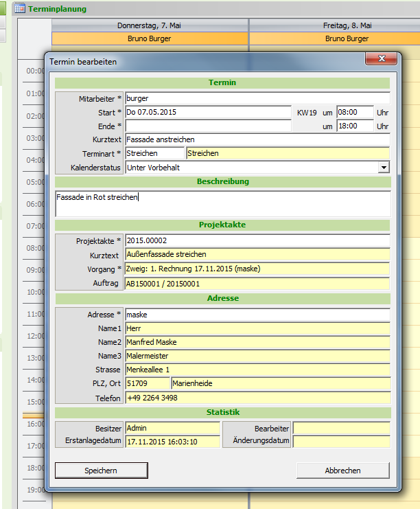
Task: Click the Terminplanung calendar icon
Action: pos(20,9)
